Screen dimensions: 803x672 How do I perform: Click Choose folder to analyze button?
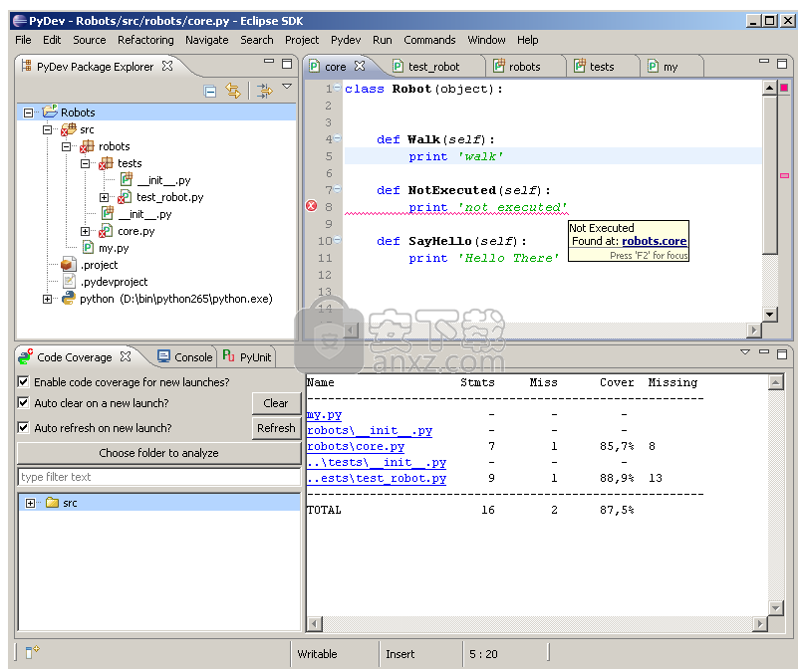click(x=158, y=453)
